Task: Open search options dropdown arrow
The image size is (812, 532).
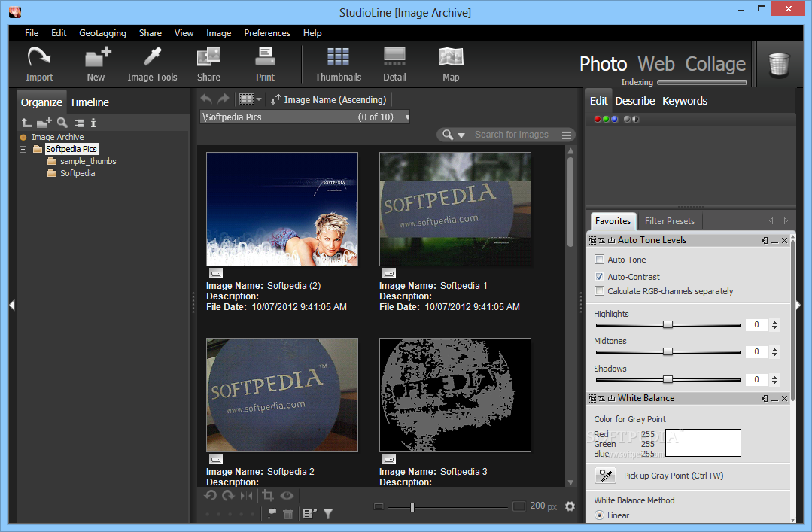Action: point(461,135)
